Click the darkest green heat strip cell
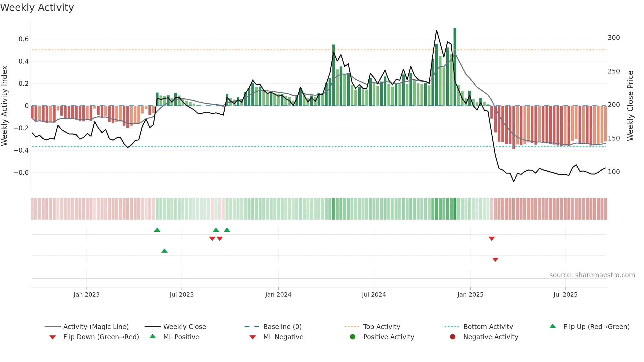Viewport: 644px width, 362px height. 455,209
